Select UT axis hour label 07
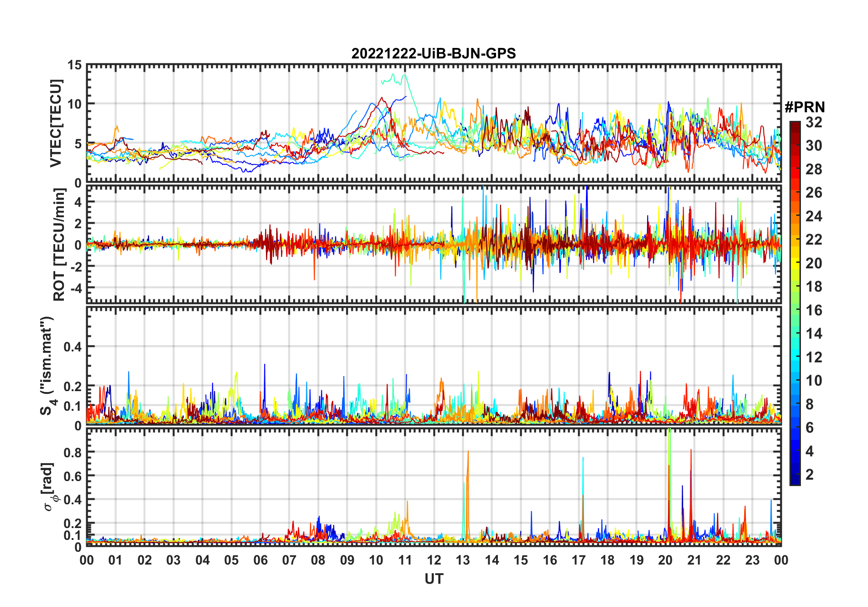Viewport: 868px width, 607px height. pos(289,560)
